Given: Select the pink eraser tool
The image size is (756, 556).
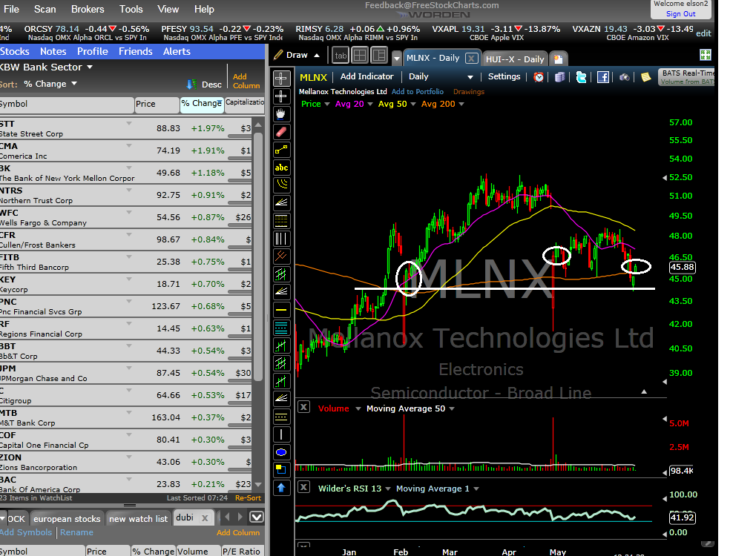Looking at the screenshot, I should (x=281, y=132).
